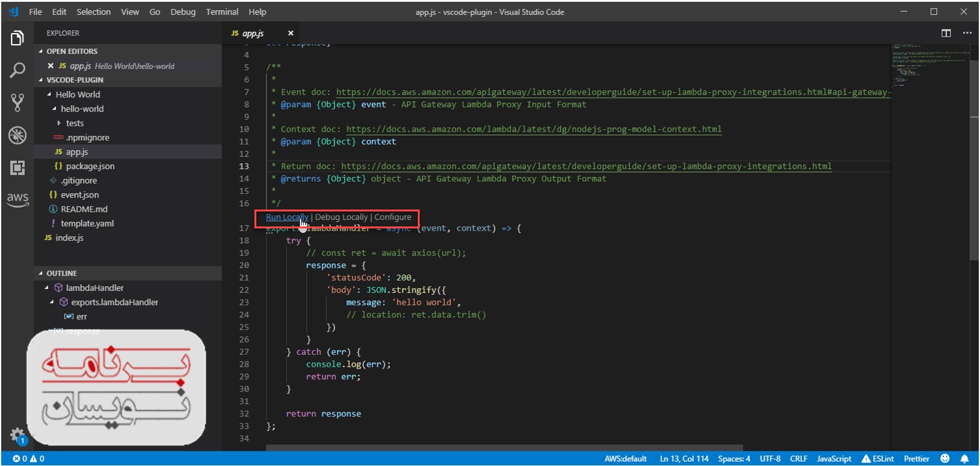Expand the tests folder
This screenshot has width=980, height=466.
tap(59, 123)
